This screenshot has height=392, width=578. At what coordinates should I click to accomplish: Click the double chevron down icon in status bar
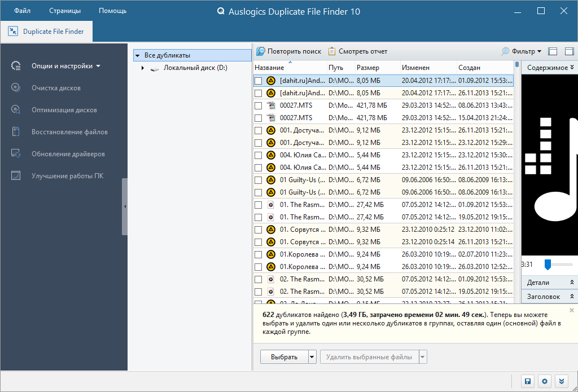click(x=562, y=381)
